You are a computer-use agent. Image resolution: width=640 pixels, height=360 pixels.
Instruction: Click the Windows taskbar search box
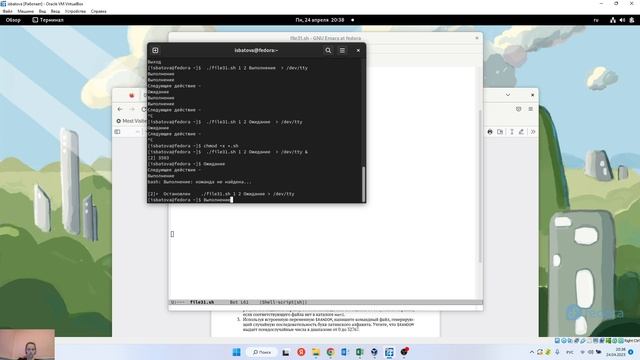tap(262, 352)
